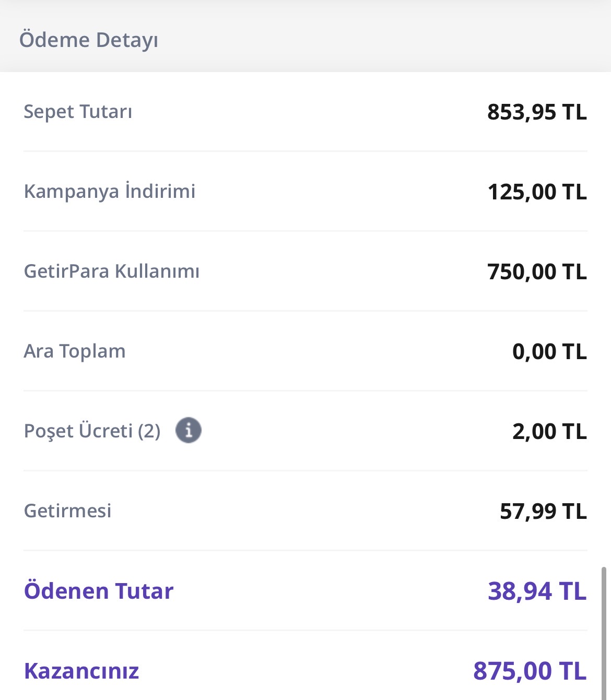Click the GetirPara Kullanımı label

(112, 271)
